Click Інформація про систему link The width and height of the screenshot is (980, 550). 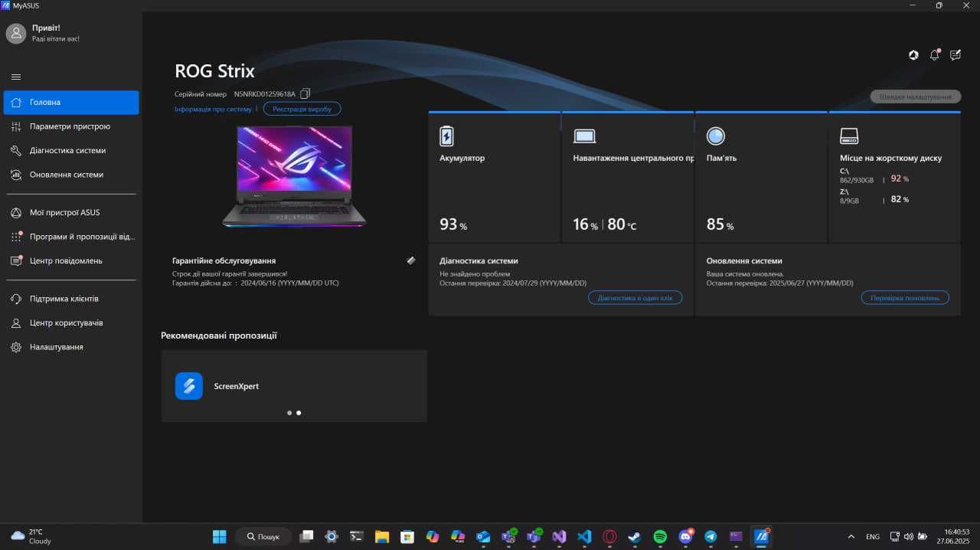tap(213, 110)
